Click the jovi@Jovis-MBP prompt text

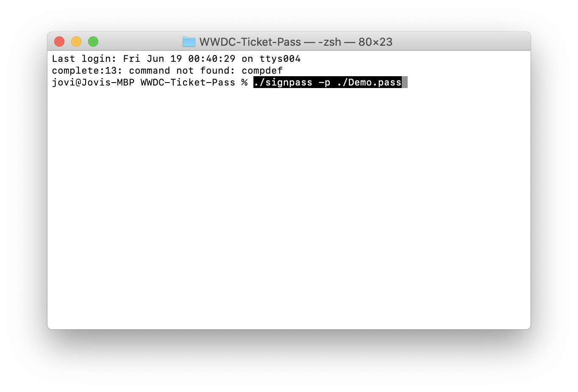point(93,82)
